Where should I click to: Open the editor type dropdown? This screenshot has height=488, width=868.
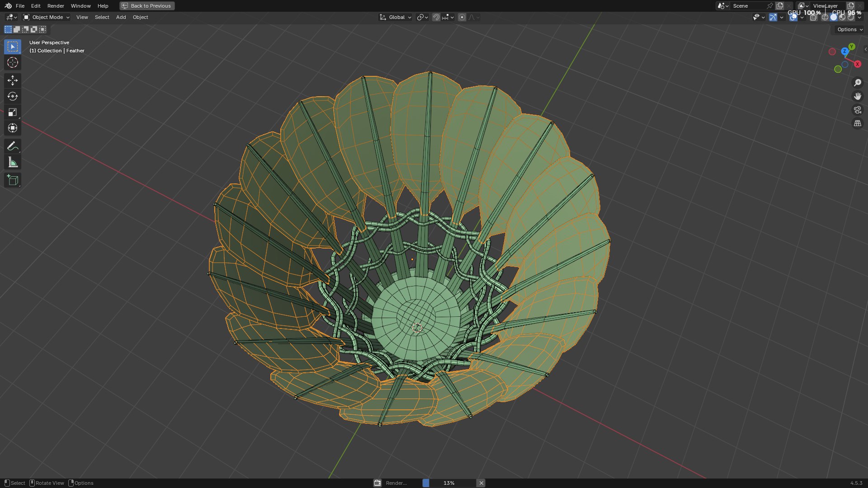tap(11, 17)
